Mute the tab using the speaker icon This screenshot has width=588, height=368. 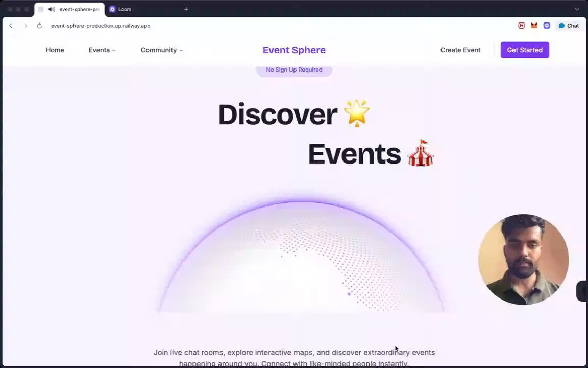pos(52,9)
